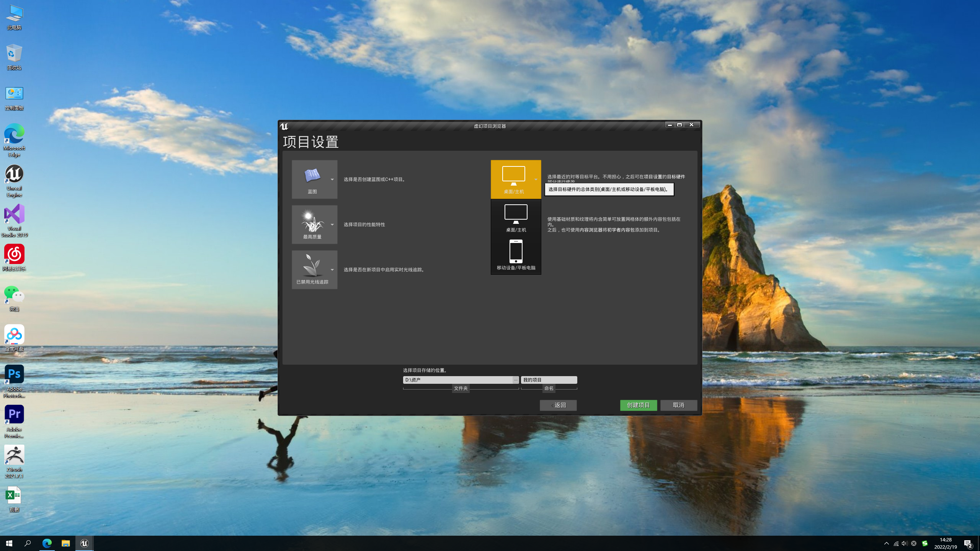Select 此电脑 desktop icon
The height and width of the screenshot is (551, 980).
click(14, 18)
